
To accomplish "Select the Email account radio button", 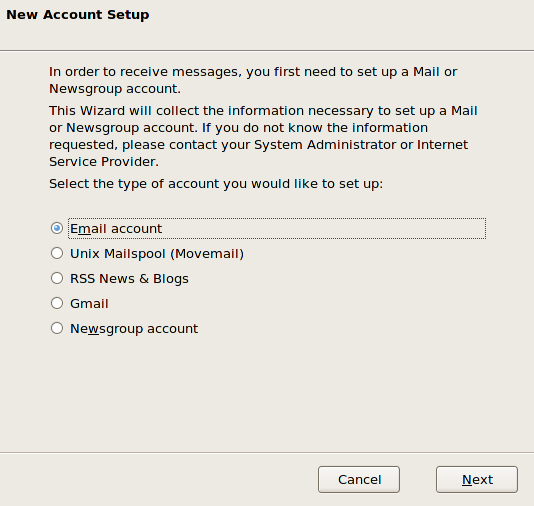I will click(x=57, y=228).
